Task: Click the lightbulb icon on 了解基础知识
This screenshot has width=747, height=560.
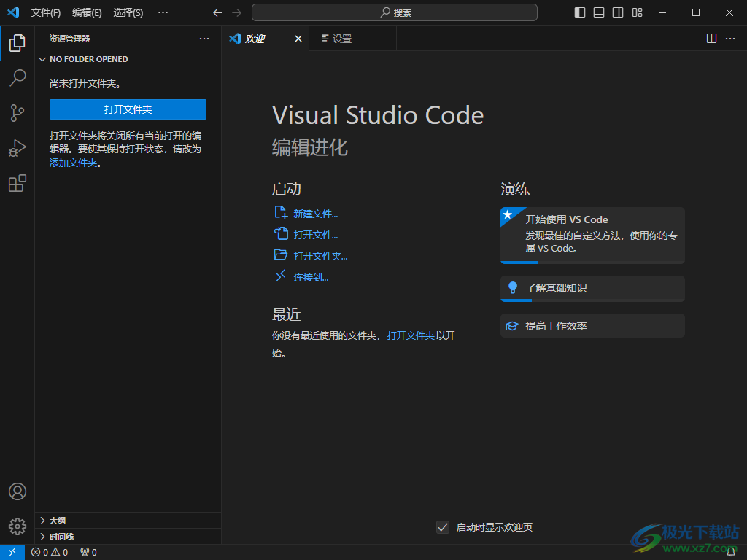Action: [x=513, y=287]
